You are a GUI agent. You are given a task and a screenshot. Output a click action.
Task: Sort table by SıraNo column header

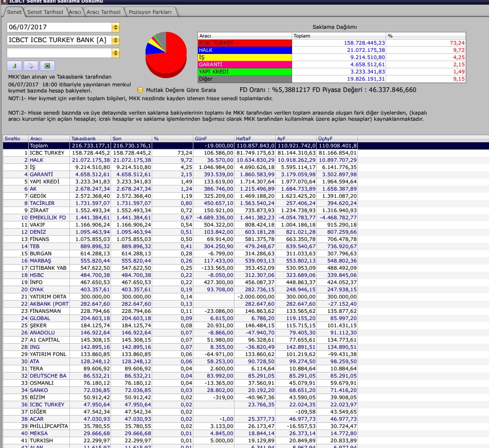pyautogui.click(x=15, y=139)
